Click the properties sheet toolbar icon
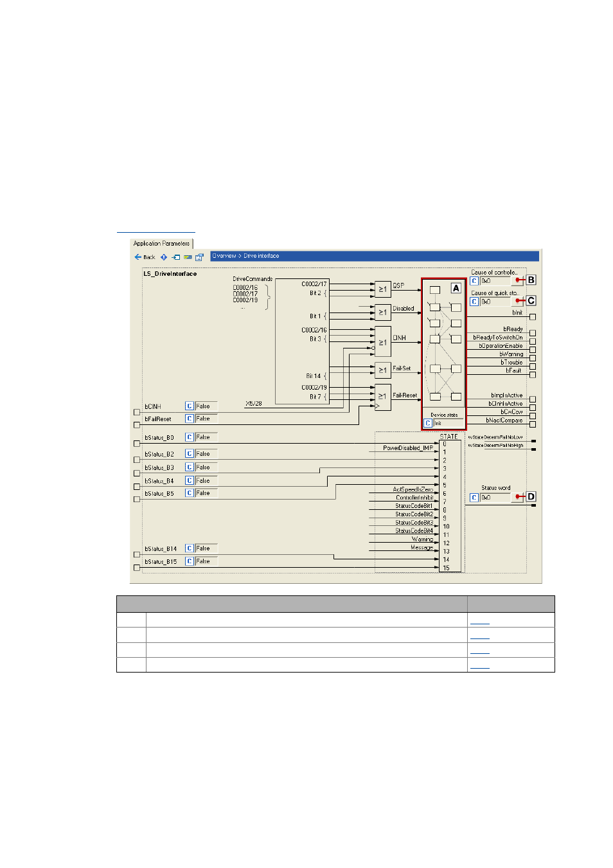This screenshot has height=868, width=613. click(x=199, y=257)
